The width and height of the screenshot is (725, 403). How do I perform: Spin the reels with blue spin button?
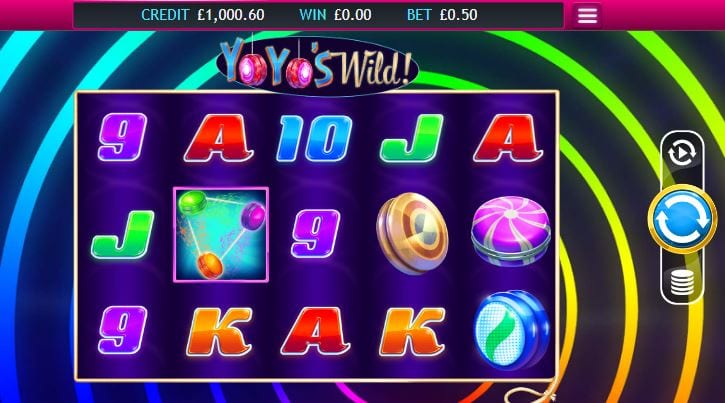click(682, 219)
